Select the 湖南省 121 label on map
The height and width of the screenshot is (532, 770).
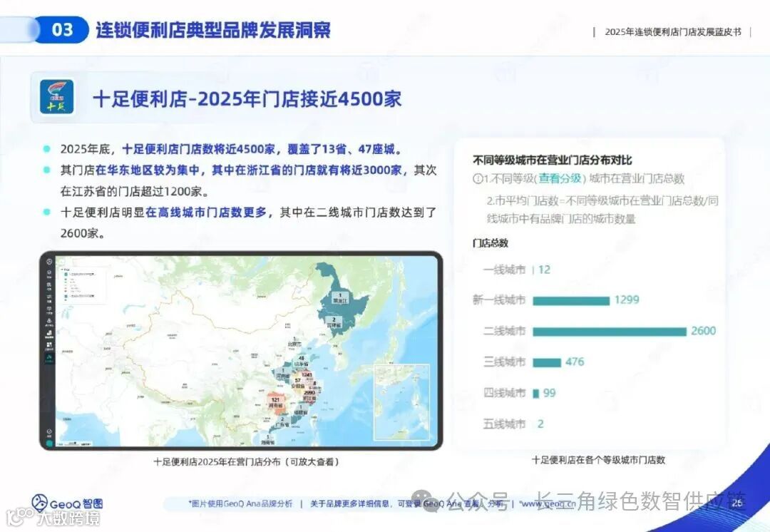(x=275, y=403)
